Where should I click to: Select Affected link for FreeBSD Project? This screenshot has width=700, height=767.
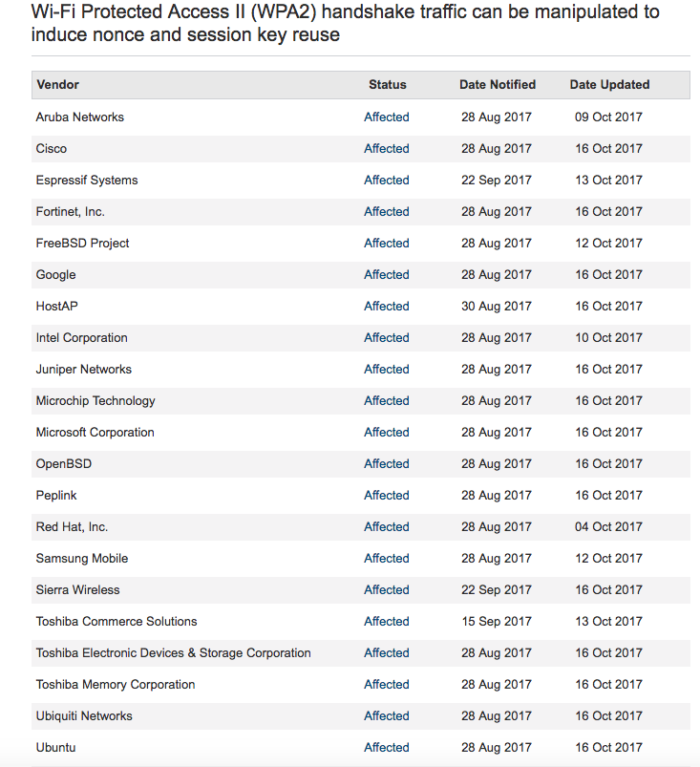pyautogui.click(x=386, y=244)
